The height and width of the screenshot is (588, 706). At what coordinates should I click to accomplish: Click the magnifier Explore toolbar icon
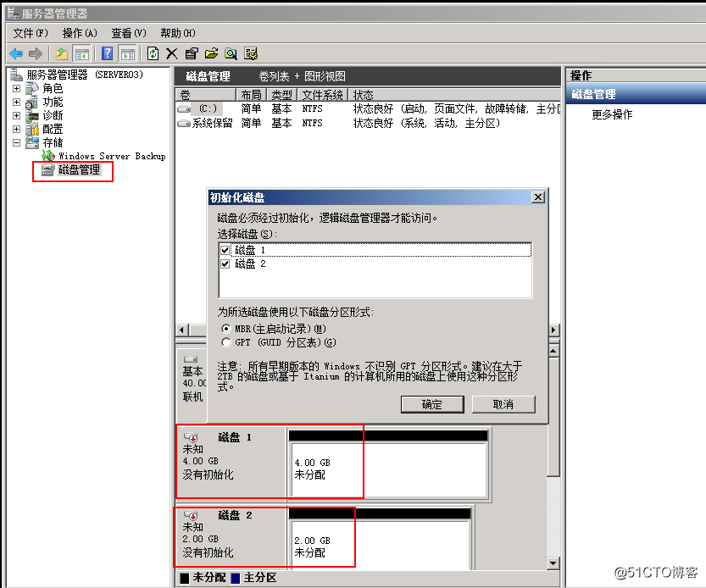(x=231, y=54)
